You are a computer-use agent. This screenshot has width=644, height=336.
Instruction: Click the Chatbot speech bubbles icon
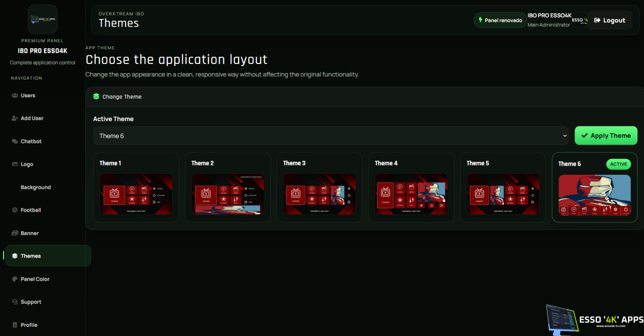point(15,142)
